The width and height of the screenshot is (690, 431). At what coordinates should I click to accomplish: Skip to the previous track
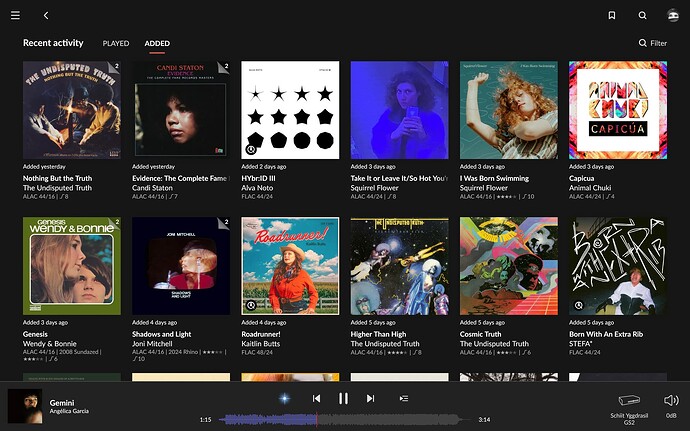[x=316, y=398]
